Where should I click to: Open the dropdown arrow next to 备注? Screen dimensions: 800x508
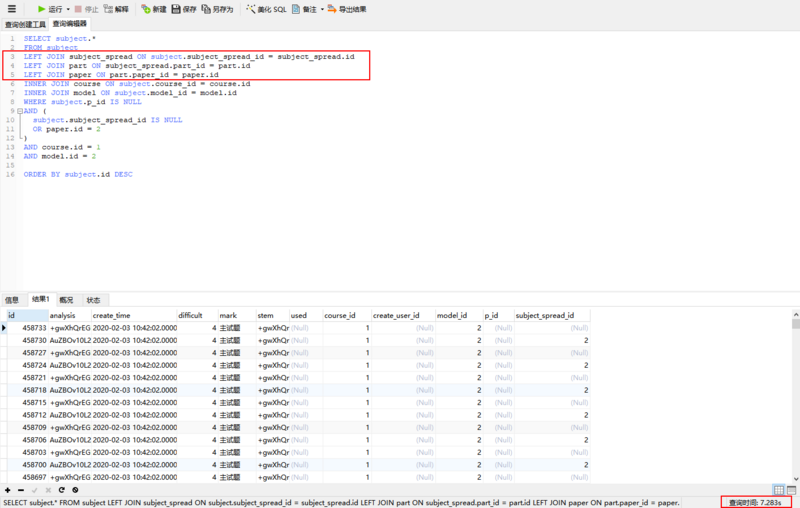[x=322, y=9]
